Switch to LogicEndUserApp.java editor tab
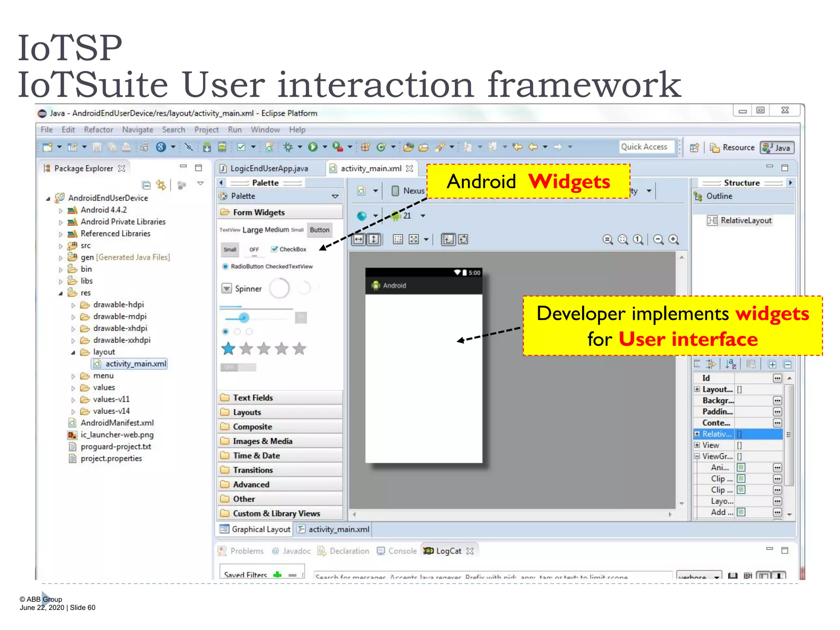Viewport: 840px width, 630px height. click(269, 169)
